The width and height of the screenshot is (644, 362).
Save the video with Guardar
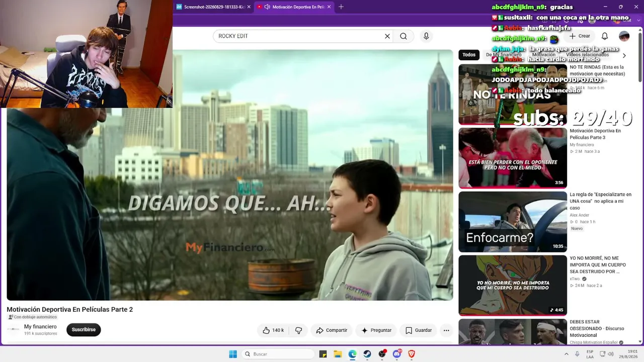(419, 330)
